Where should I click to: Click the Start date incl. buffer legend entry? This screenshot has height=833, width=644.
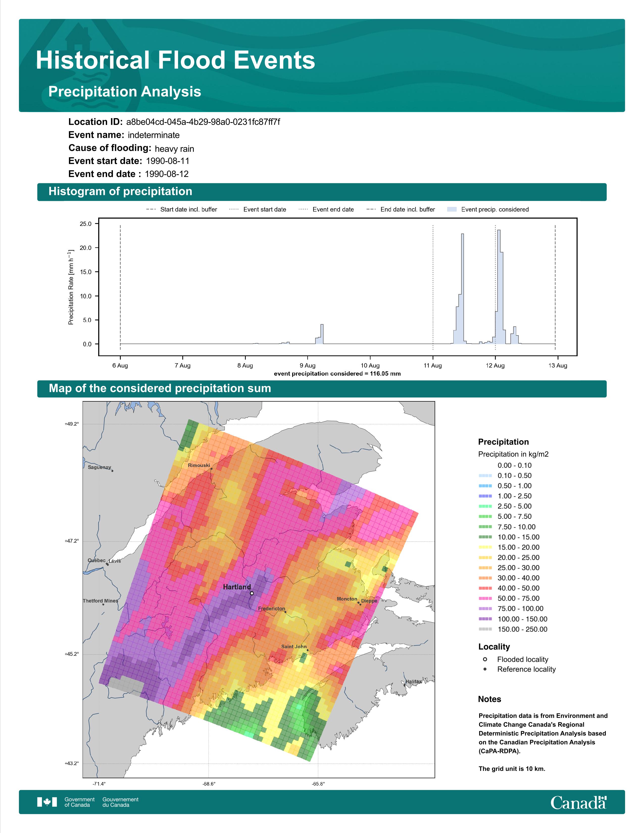point(182,210)
